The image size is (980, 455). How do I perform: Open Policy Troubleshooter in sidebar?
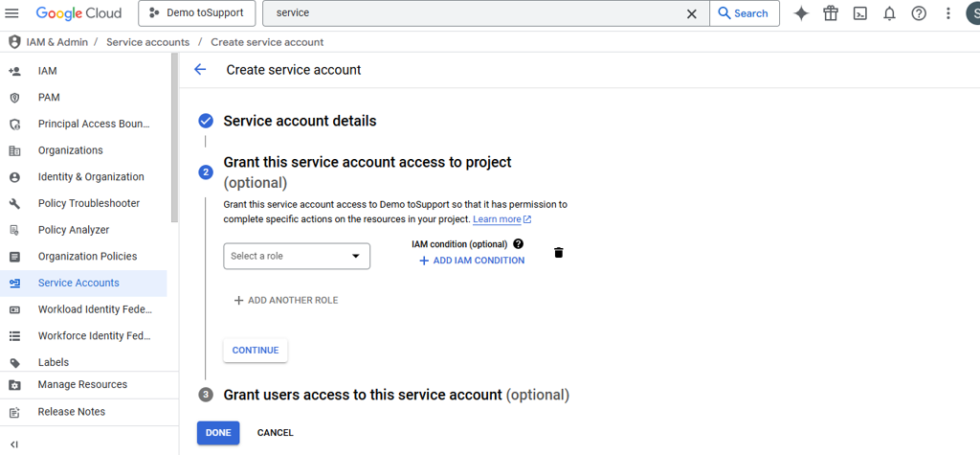click(x=88, y=203)
